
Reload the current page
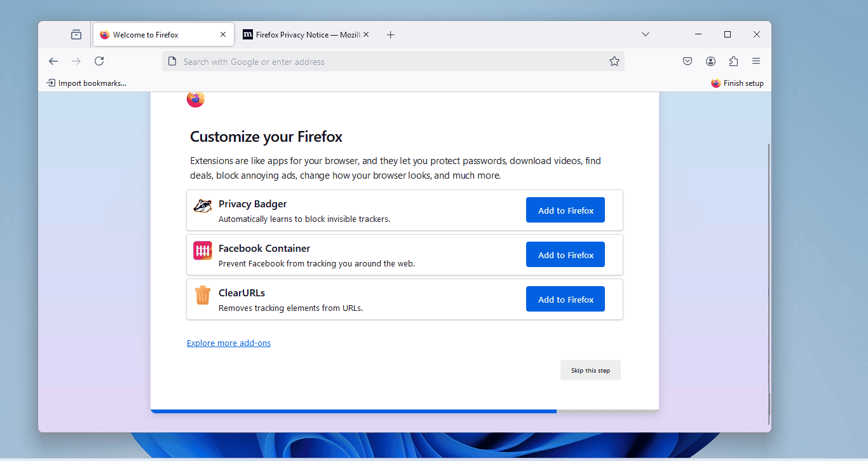click(99, 61)
